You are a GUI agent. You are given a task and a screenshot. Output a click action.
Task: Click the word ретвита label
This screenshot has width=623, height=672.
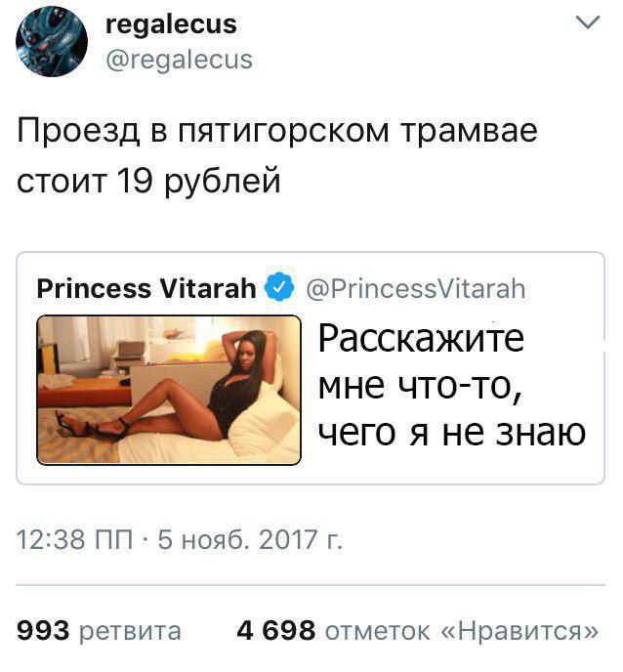click(130, 631)
